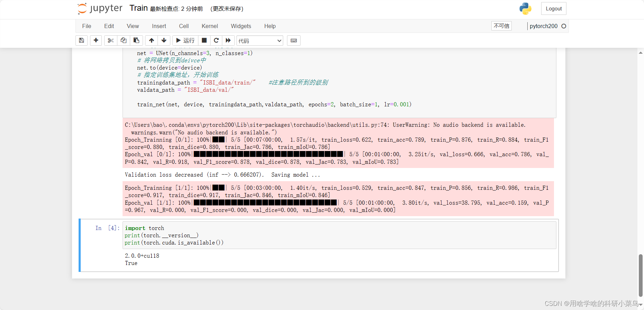Click the pytorch200 kernel name
644x310 pixels.
coord(544,26)
